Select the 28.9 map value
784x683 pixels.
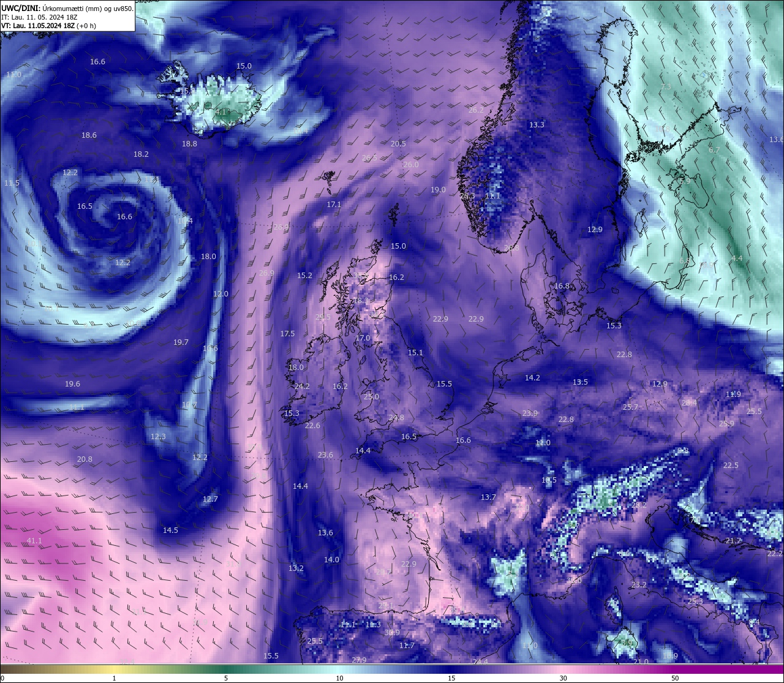click(281, 227)
